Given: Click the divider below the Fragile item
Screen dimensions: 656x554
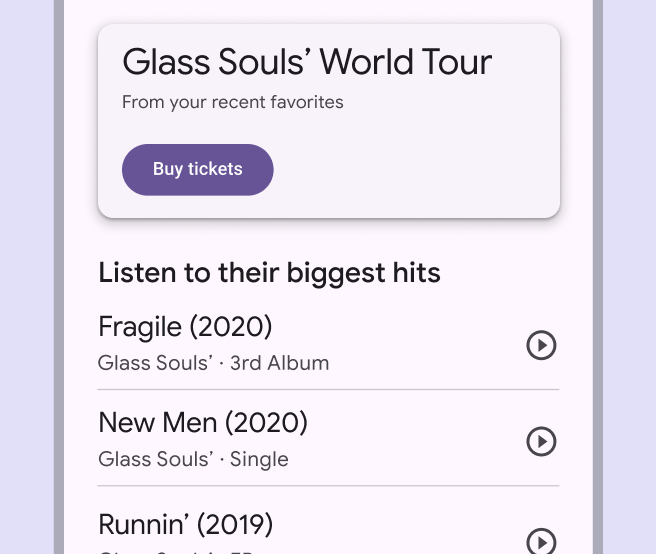Looking at the screenshot, I should [x=328, y=389].
